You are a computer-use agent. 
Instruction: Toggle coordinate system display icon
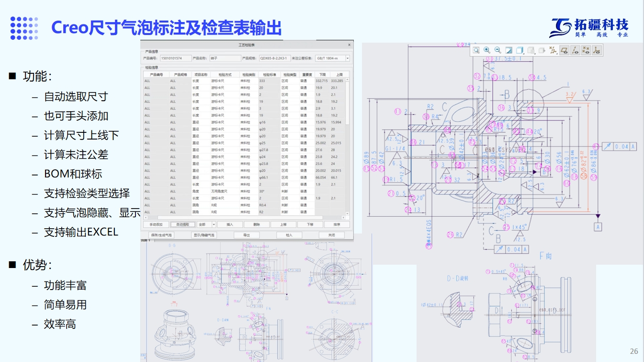click(597, 50)
